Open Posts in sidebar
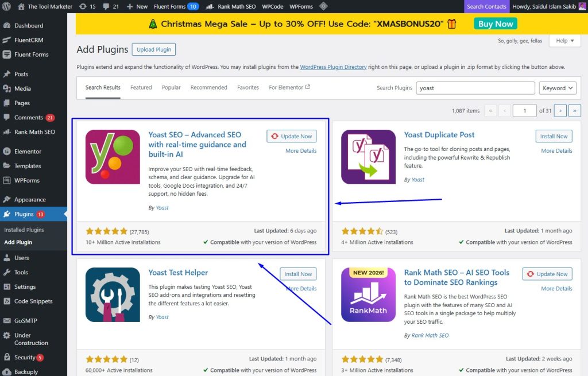 click(21, 74)
